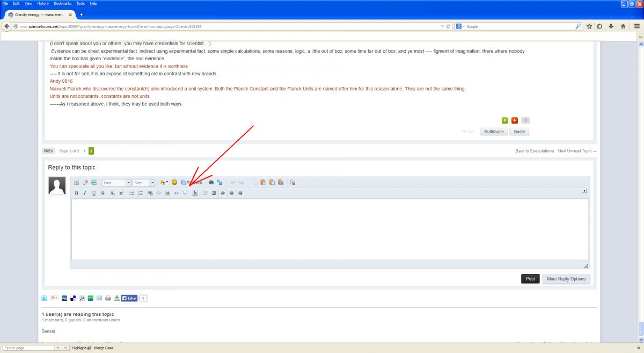Open More Reply Options

(x=566, y=279)
